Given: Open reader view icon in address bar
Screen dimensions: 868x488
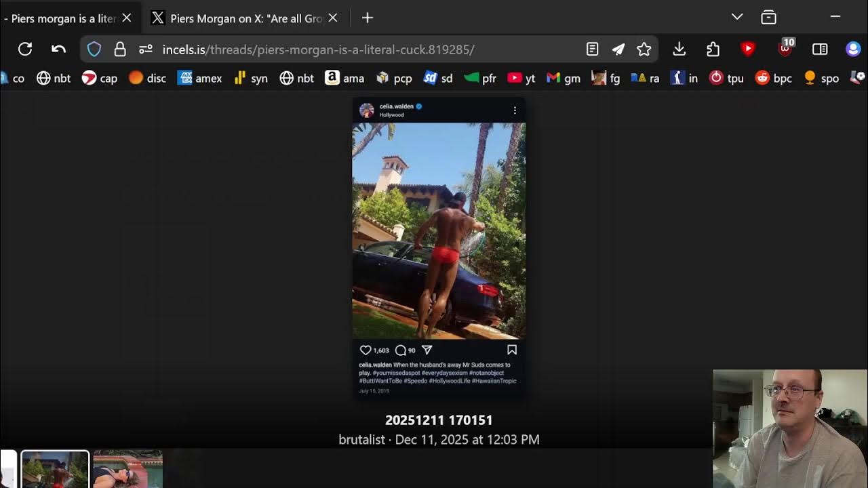Looking at the screenshot, I should point(592,49).
